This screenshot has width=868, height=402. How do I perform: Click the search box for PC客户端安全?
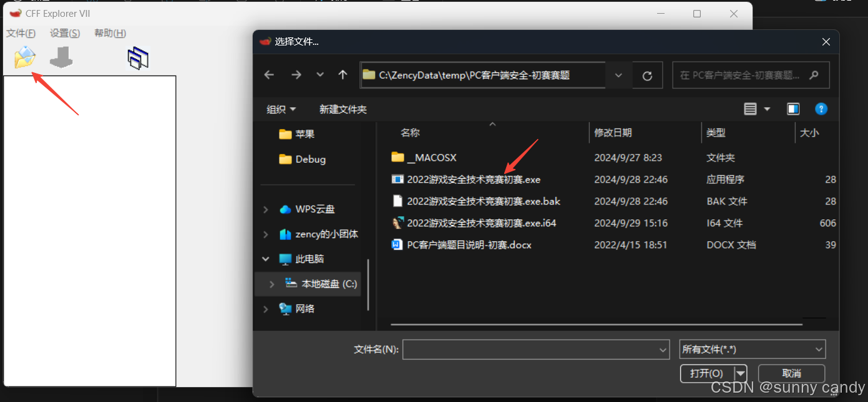751,75
